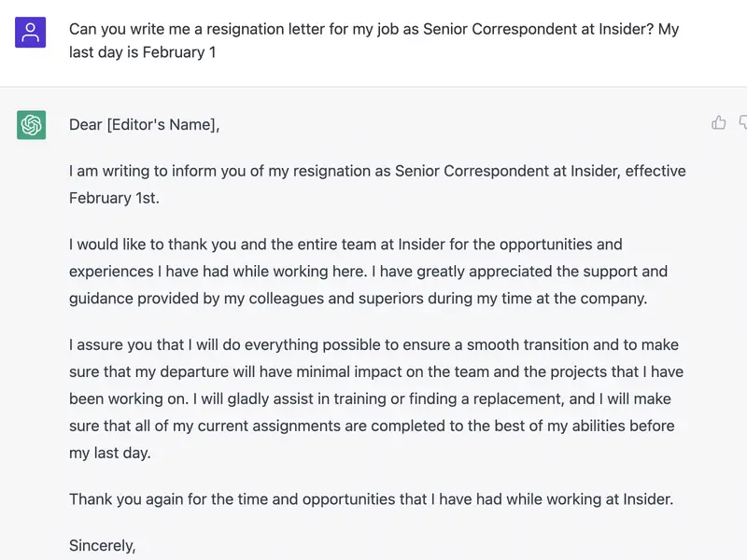Toggle negative feedback on the assistant's reply
The image size is (747, 560).
pyautogui.click(x=744, y=122)
